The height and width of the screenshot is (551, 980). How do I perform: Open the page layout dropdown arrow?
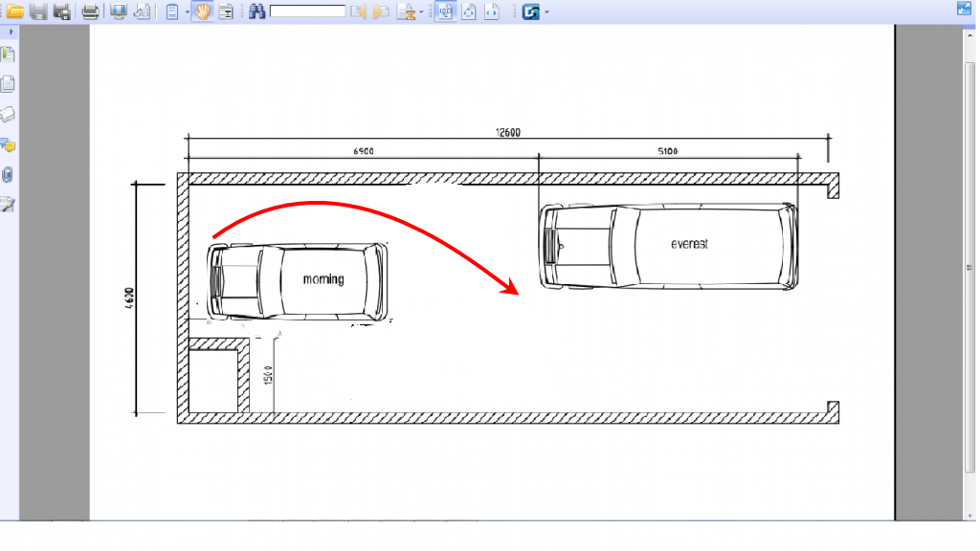tap(188, 11)
